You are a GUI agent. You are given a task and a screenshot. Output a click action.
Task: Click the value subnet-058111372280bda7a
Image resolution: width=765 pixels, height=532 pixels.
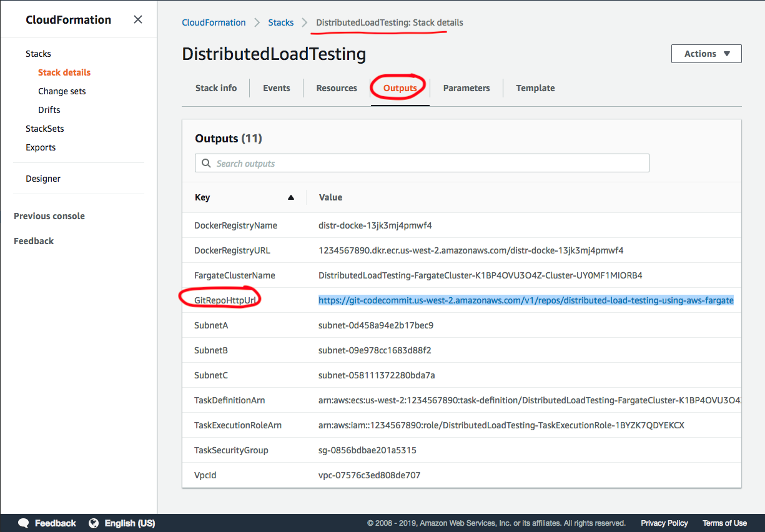[x=377, y=375]
